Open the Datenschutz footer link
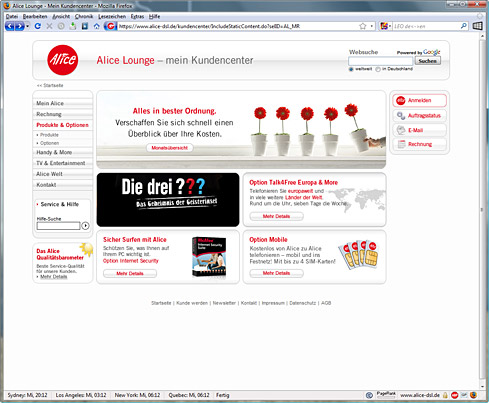 302,303
